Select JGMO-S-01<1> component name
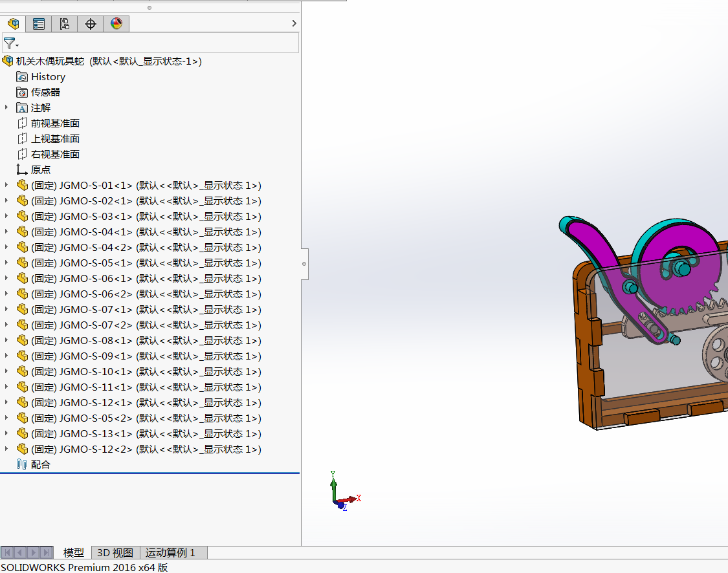The height and width of the screenshot is (573, 728). [146, 186]
